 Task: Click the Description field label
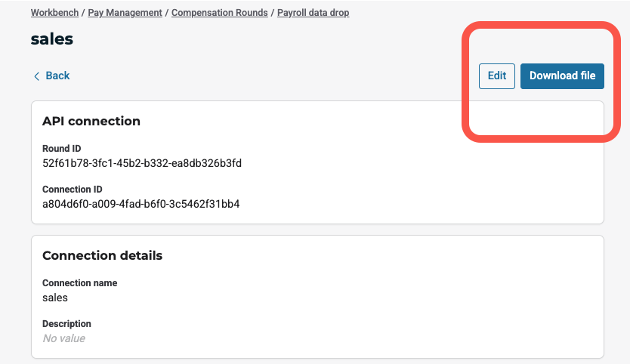pyautogui.click(x=66, y=324)
